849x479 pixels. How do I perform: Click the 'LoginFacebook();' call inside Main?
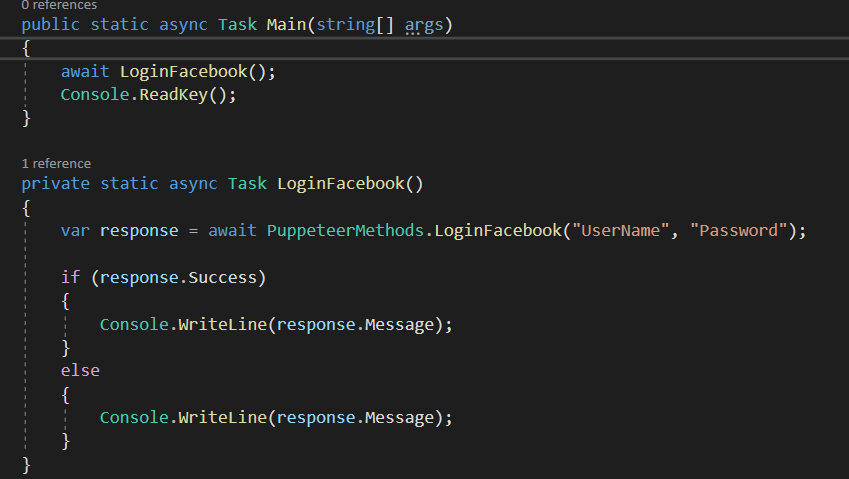click(x=198, y=71)
